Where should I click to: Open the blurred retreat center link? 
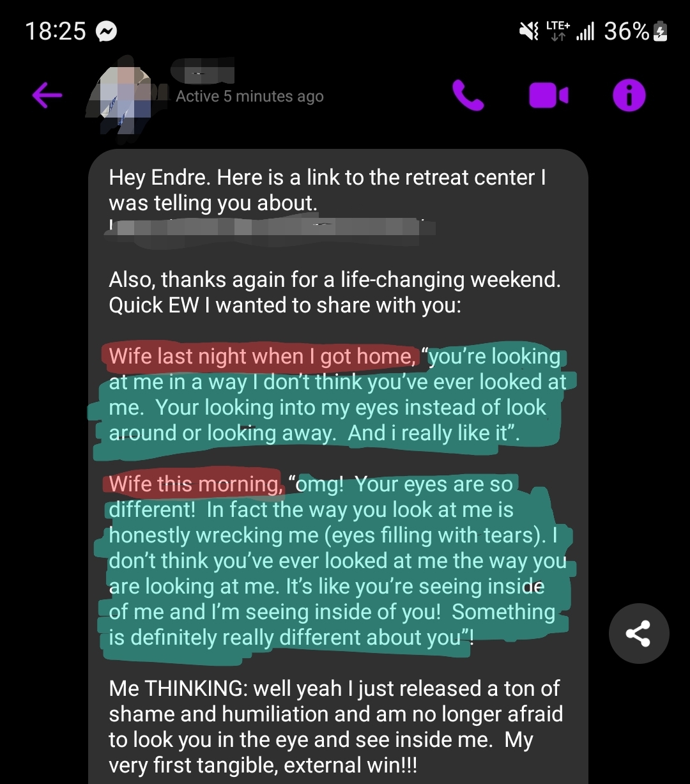270,227
